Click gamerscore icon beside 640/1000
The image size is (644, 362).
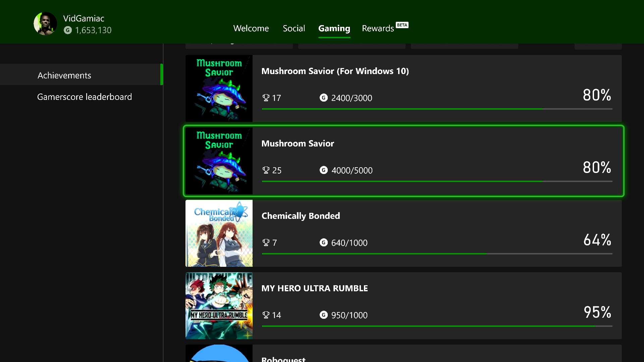pos(323,243)
